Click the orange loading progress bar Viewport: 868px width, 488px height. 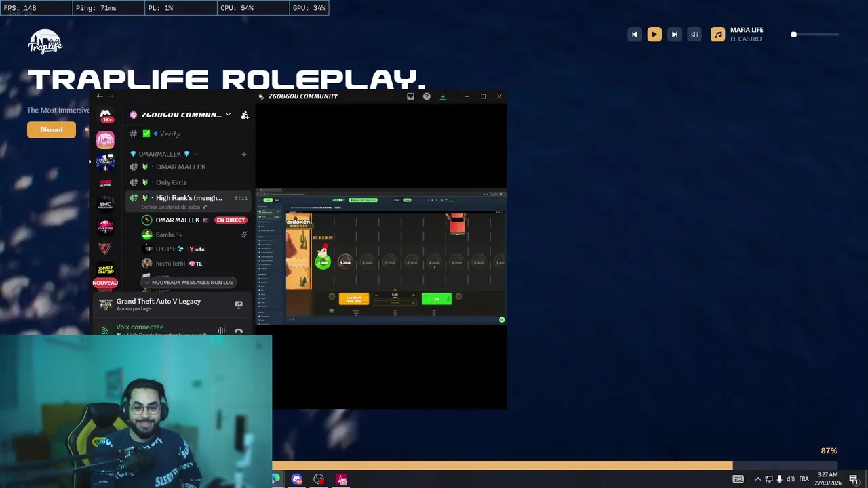pyautogui.click(x=502, y=466)
